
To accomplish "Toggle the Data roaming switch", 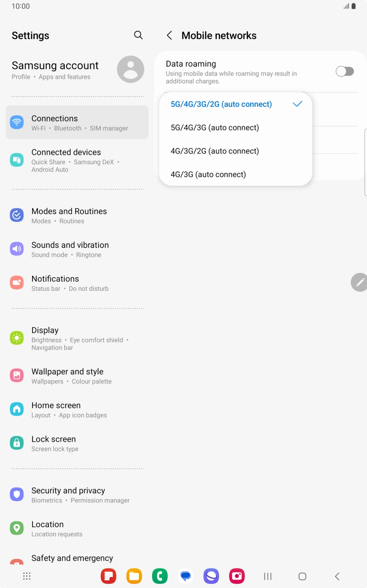I will [x=344, y=72].
